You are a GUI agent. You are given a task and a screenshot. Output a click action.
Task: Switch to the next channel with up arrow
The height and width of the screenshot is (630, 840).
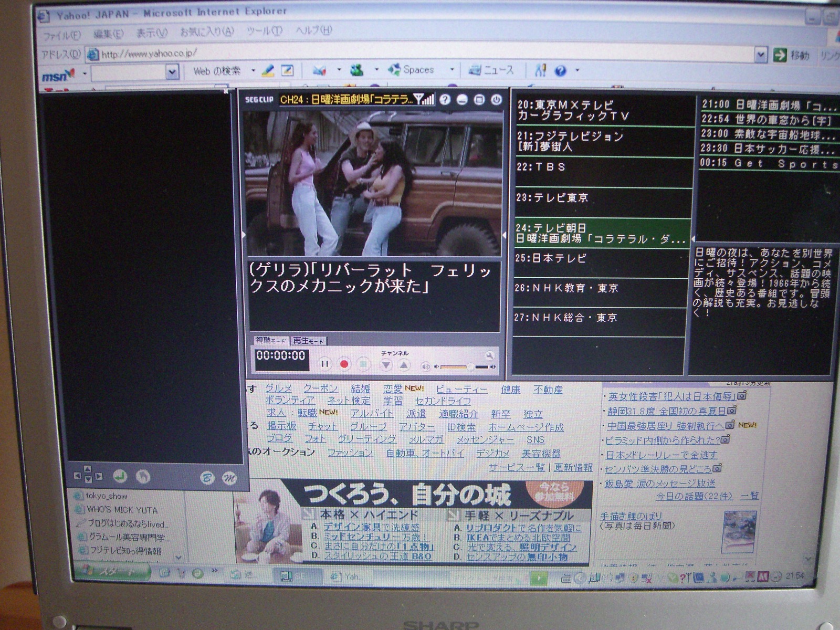pyautogui.click(x=404, y=365)
